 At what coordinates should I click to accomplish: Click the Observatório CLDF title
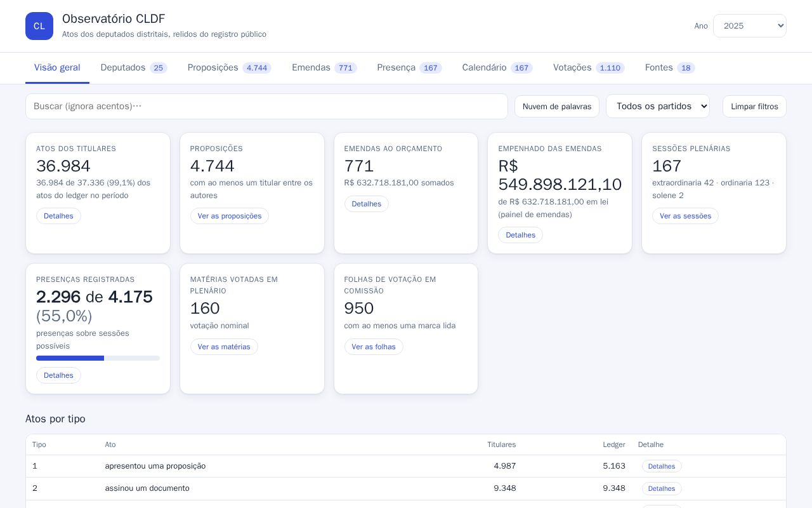114,19
